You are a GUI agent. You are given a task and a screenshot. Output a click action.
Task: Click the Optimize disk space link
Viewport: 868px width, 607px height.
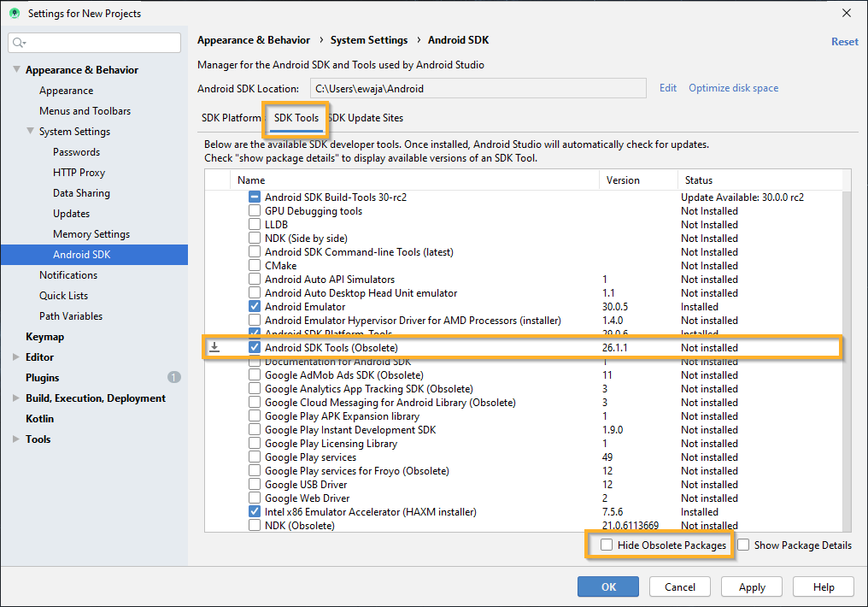pyautogui.click(x=734, y=88)
